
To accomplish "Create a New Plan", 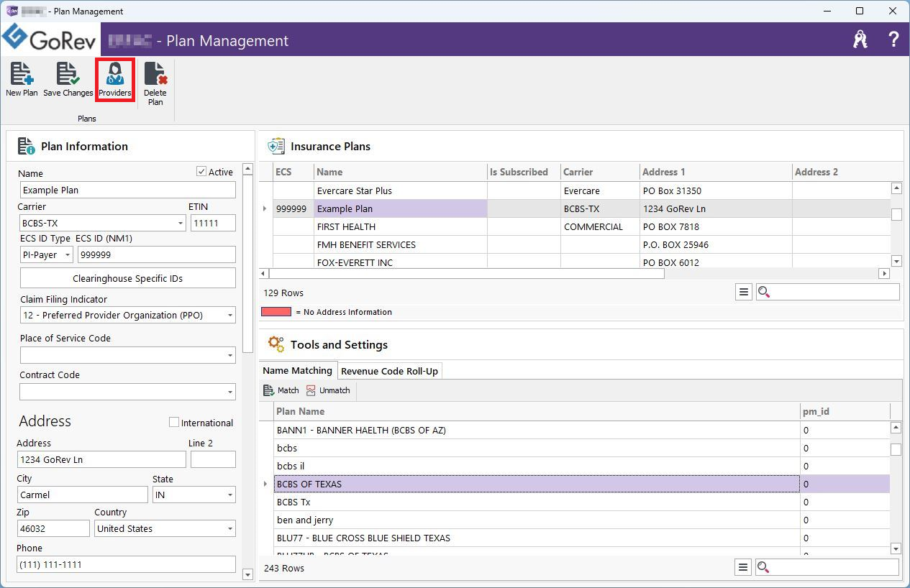I will click(x=22, y=79).
